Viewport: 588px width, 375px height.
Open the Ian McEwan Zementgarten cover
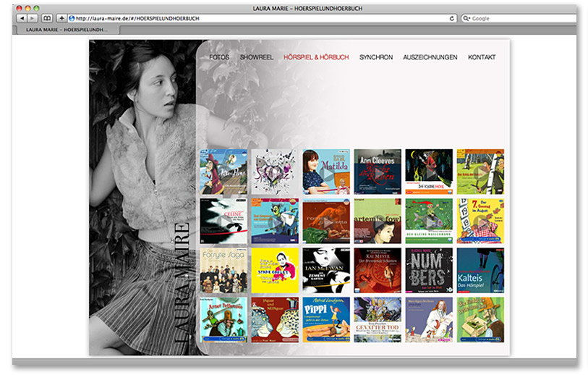pos(326,270)
